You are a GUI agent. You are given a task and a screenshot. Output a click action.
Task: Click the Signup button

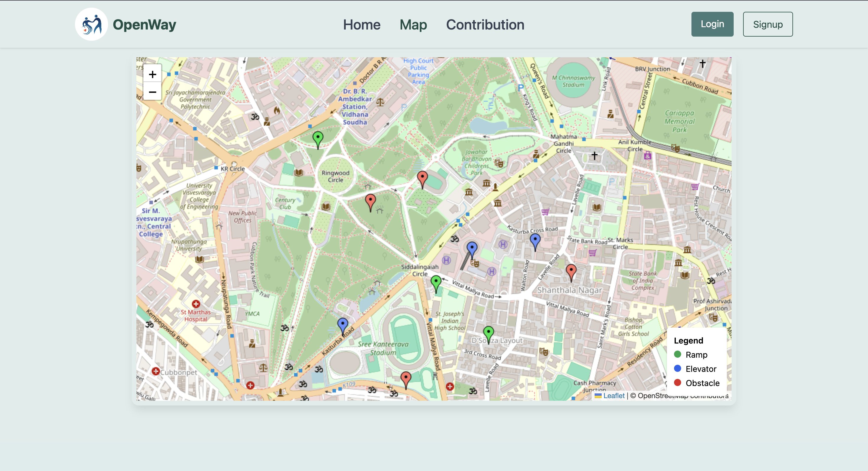768,24
